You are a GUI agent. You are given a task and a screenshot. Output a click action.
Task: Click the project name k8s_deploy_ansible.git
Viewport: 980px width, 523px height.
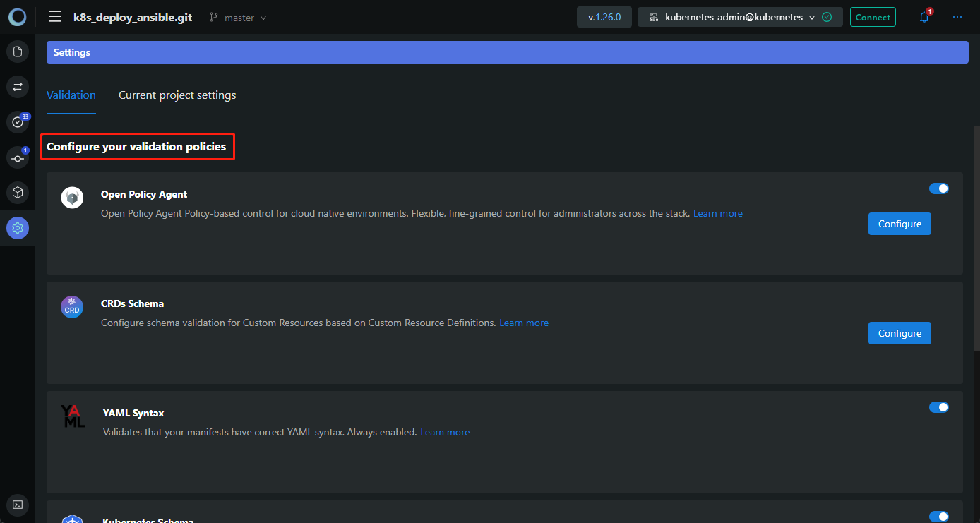(x=133, y=17)
